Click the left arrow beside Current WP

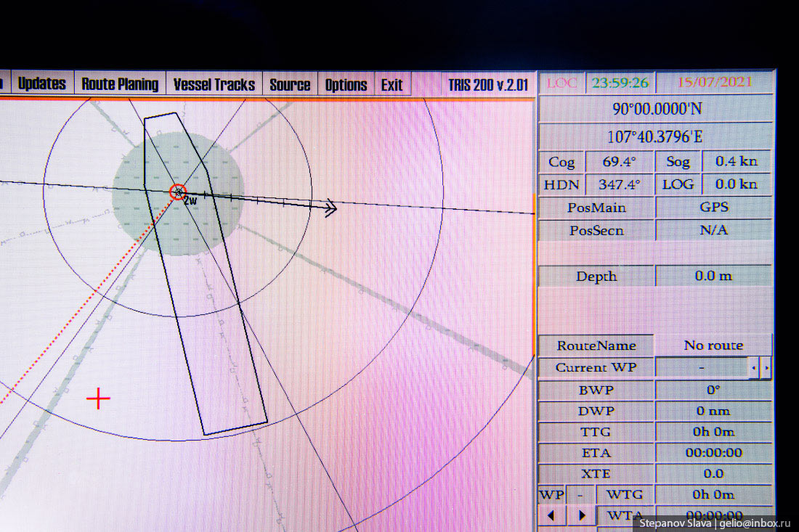click(x=753, y=368)
